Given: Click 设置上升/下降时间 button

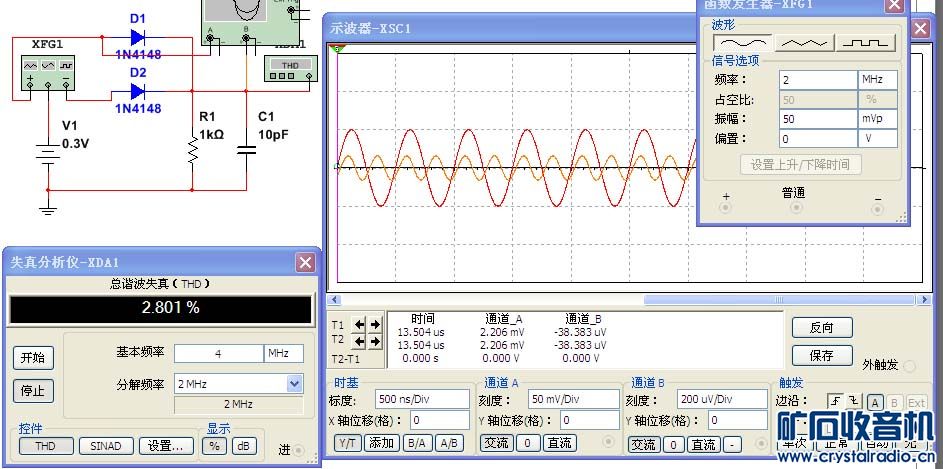Looking at the screenshot, I should 800,164.
